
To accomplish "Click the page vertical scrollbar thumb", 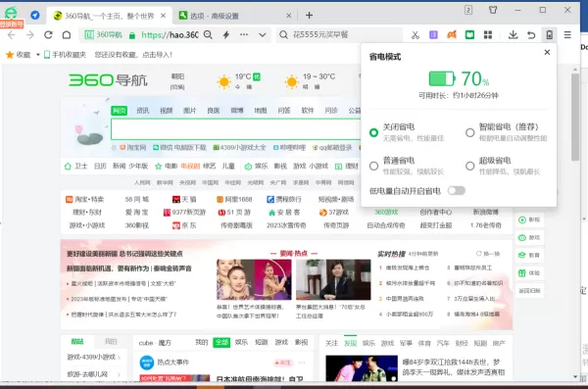I will point(575,117).
